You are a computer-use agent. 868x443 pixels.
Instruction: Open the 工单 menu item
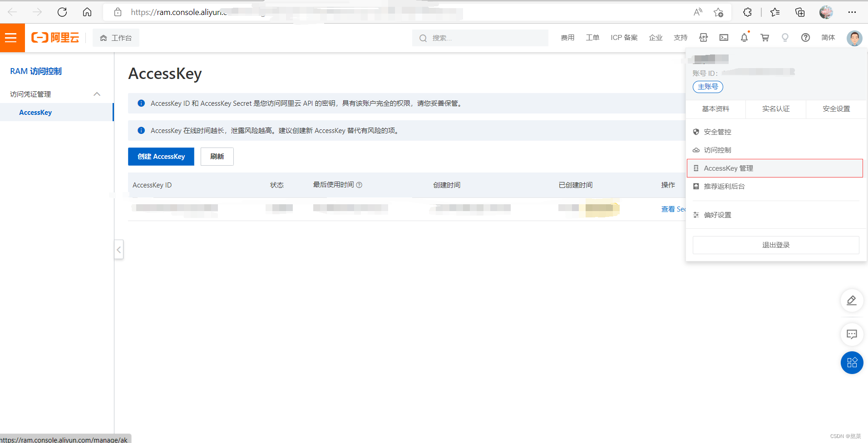pos(592,38)
